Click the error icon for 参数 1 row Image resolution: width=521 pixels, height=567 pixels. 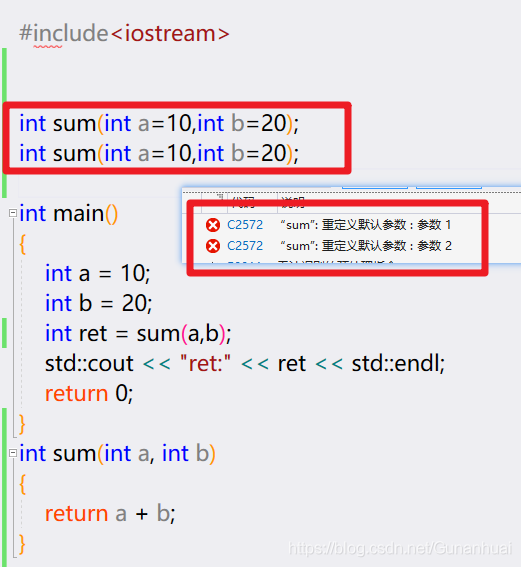(213, 225)
